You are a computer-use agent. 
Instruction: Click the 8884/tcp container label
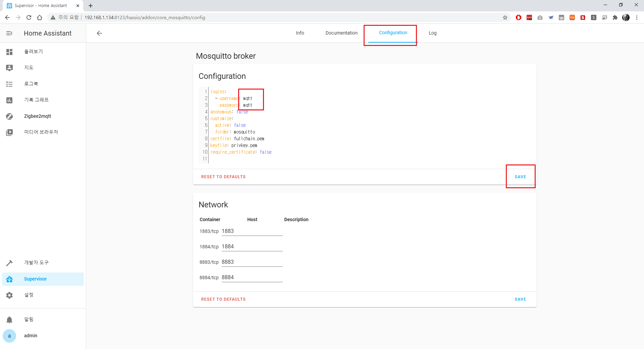click(x=209, y=278)
